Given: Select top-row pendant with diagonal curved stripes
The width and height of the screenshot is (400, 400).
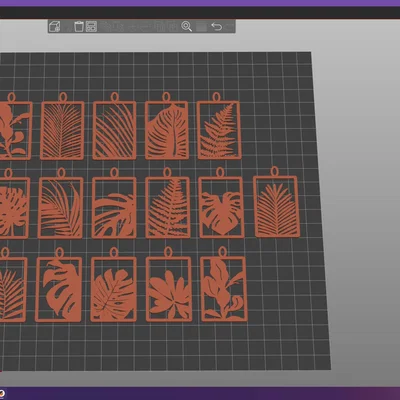Looking at the screenshot, I should (x=114, y=127).
